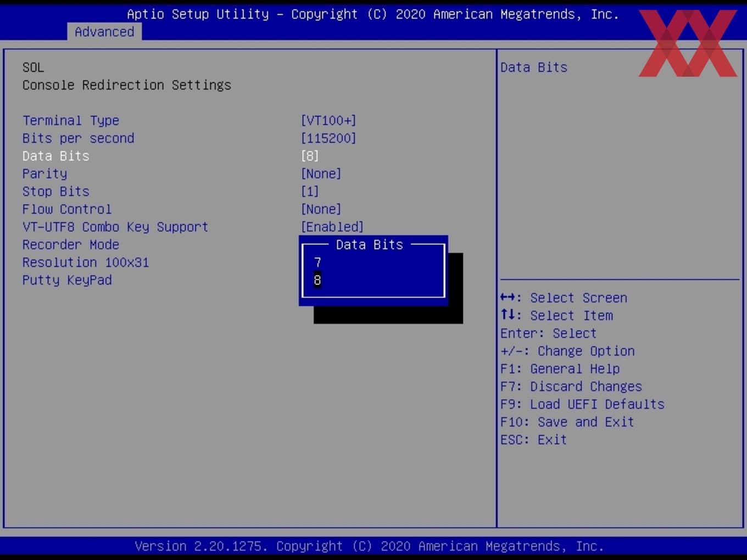
Task: Click F10: Save and Exit hint
Action: (567, 422)
